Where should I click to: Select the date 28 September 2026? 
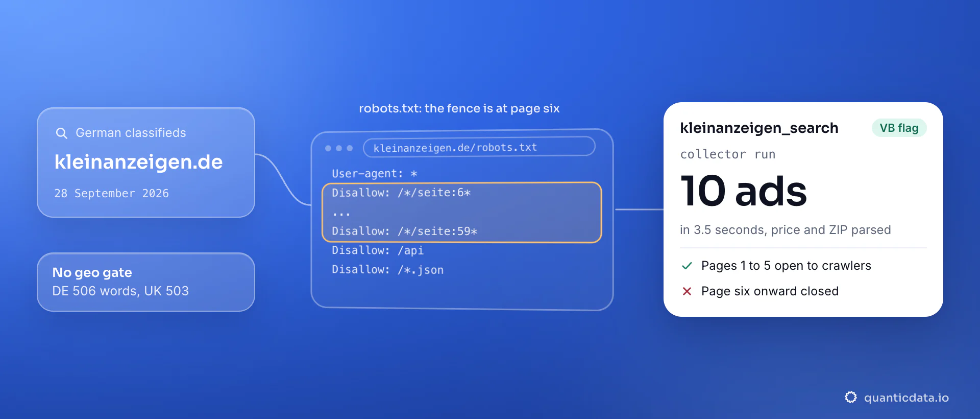click(111, 193)
